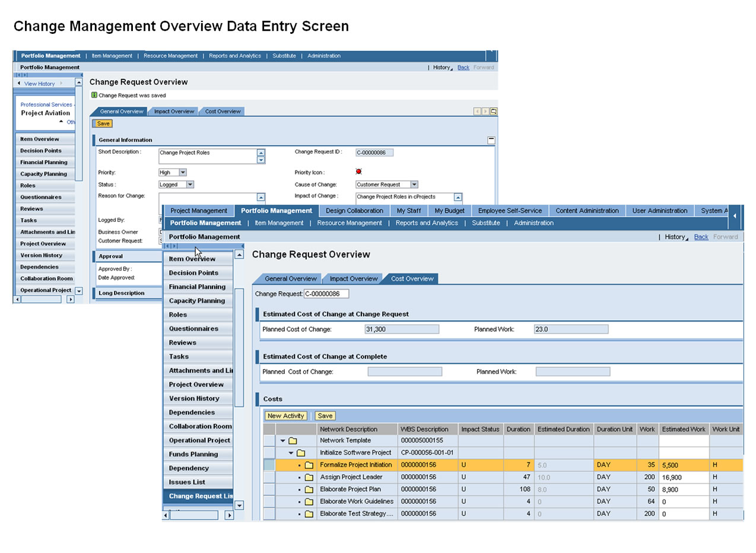
Task: Click the tab list menu icon
Action: [x=494, y=112]
